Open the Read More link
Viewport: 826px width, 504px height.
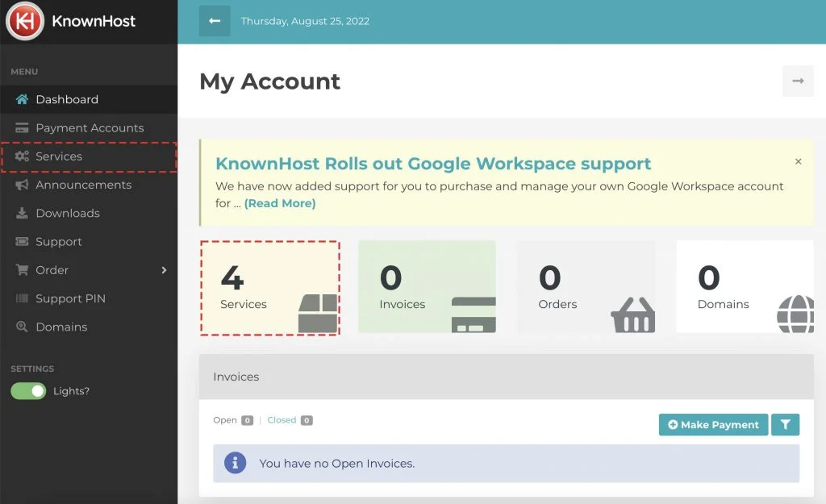tap(280, 203)
